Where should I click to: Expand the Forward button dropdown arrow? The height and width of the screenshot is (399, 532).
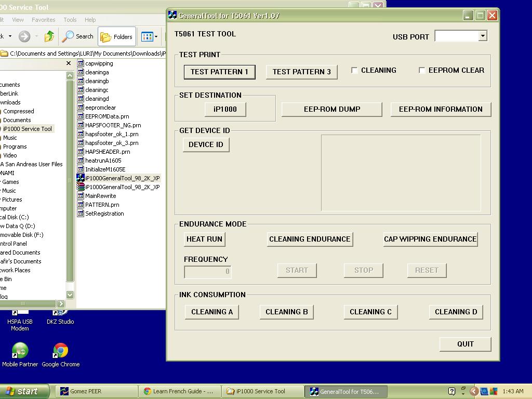click(36, 36)
